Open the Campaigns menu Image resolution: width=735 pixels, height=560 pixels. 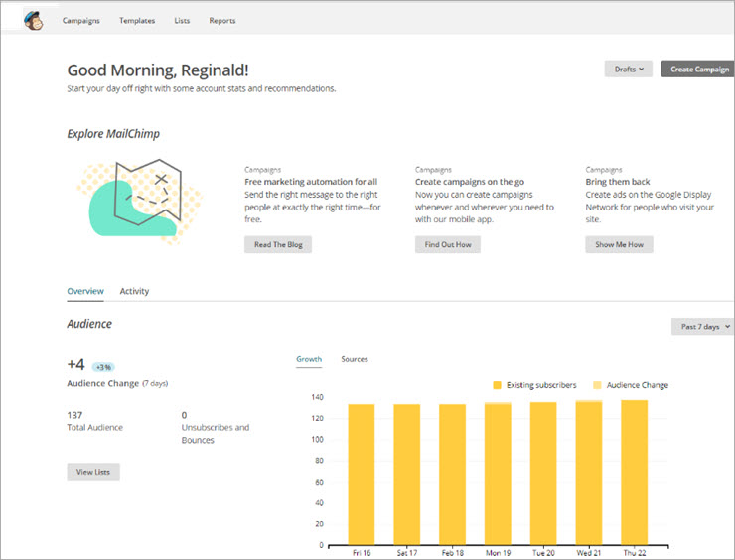[80, 20]
